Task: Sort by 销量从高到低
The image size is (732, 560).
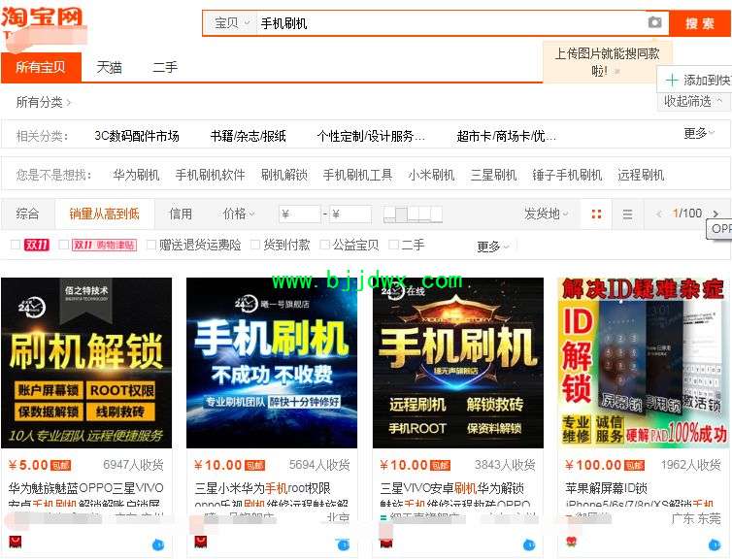Action: 105,214
